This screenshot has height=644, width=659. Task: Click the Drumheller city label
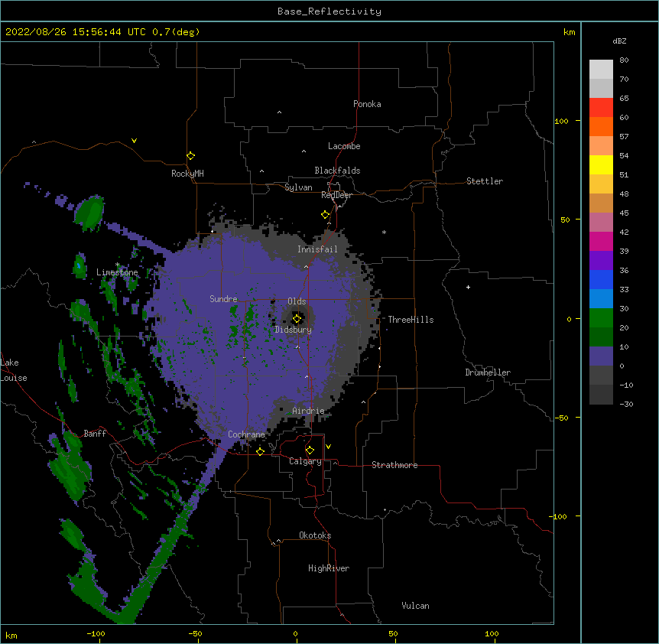[x=488, y=372]
